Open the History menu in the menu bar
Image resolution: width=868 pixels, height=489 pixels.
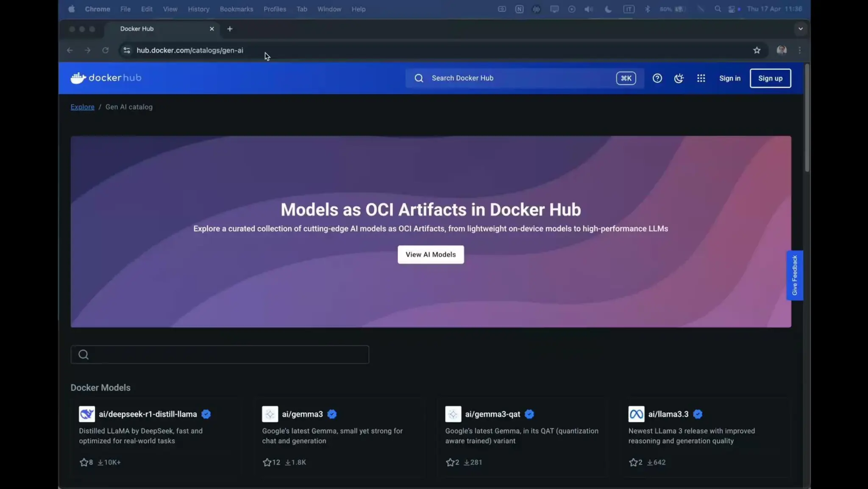(198, 9)
